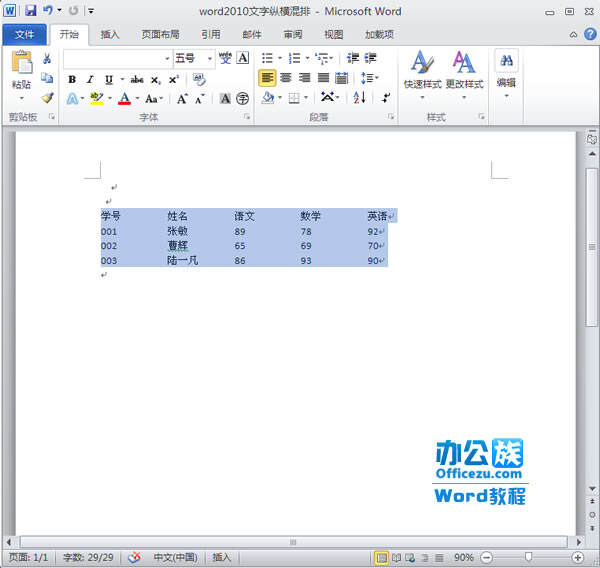This screenshot has width=600, height=568.
Task: Click the yellow text highlight color button
Action: click(96, 98)
